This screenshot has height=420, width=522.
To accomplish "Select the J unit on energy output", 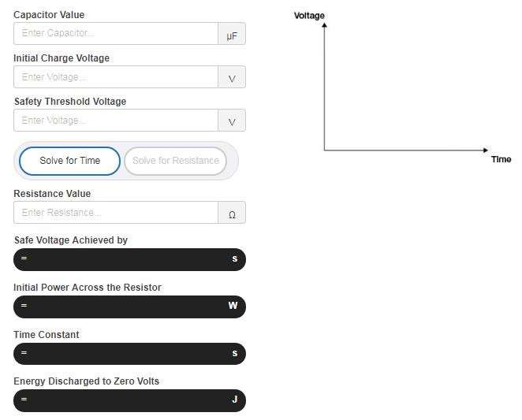I will (x=234, y=400).
